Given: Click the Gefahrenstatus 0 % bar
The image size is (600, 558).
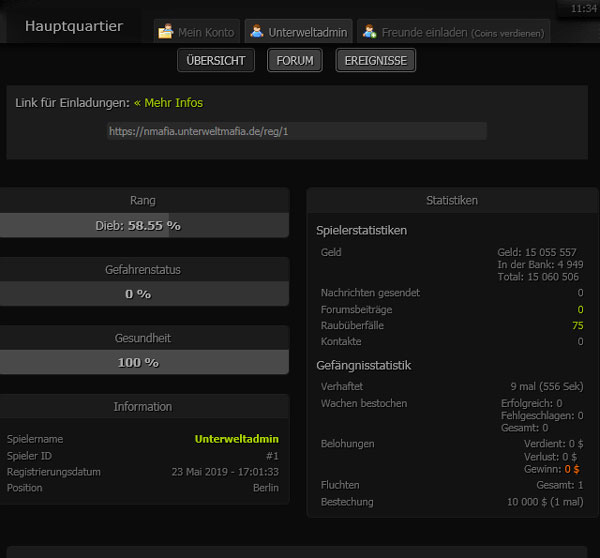Looking at the screenshot, I should 144,294.
